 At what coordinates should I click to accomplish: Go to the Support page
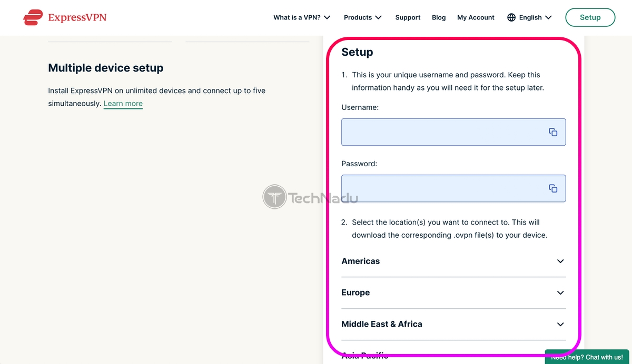click(x=408, y=17)
